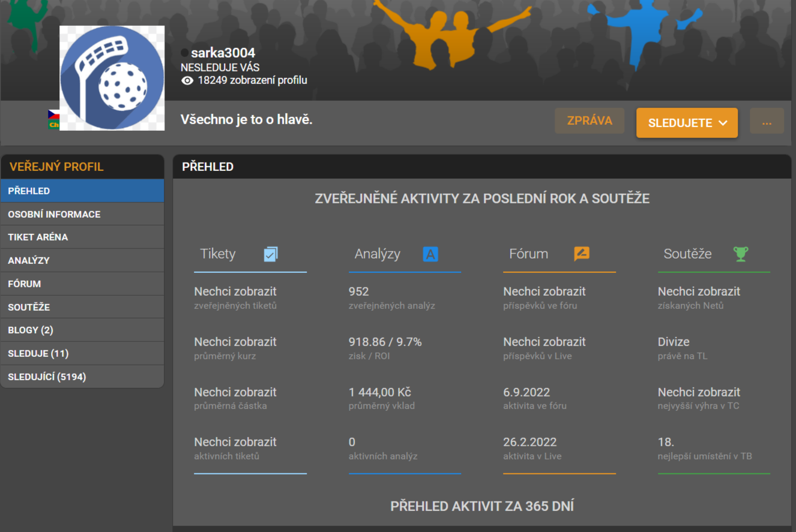Click the sarka3004 username
Viewport: 796px width, 532px height.
pos(223,53)
